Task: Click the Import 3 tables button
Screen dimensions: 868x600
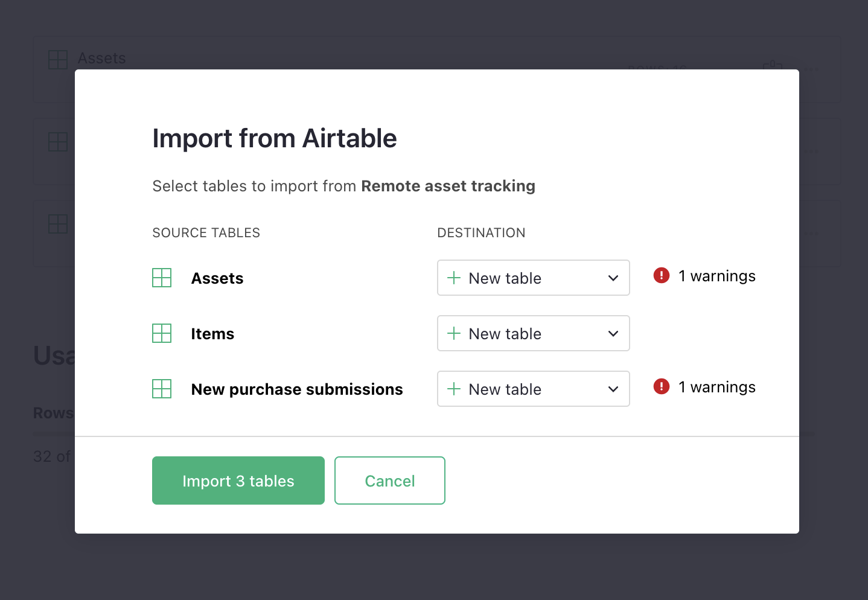Action: (238, 480)
